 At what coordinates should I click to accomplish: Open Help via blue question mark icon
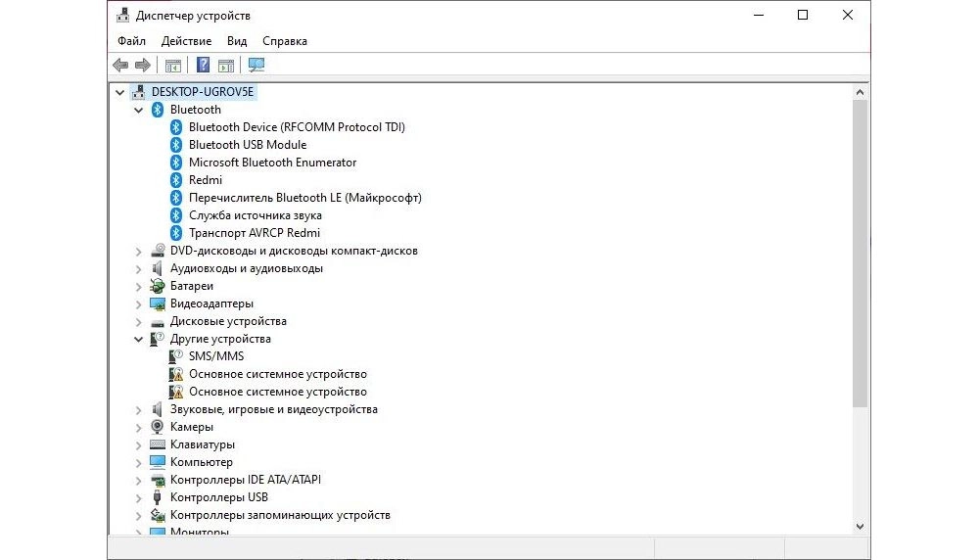click(x=203, y=66)
